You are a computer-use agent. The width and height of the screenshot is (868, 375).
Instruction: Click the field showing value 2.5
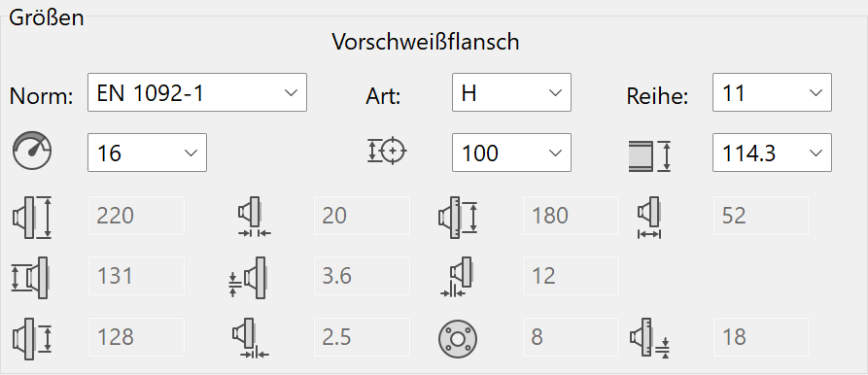[x=362, y=337]
